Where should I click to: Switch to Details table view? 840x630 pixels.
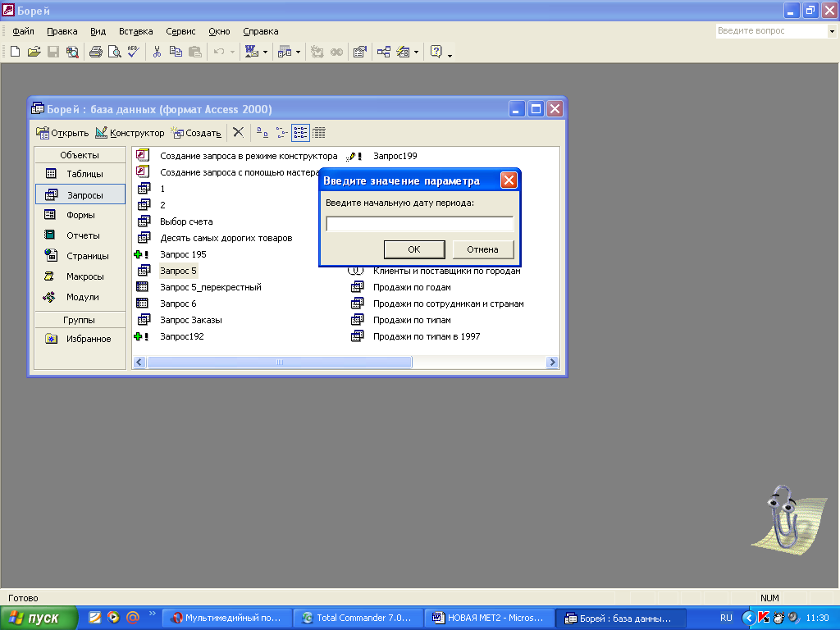319,132
